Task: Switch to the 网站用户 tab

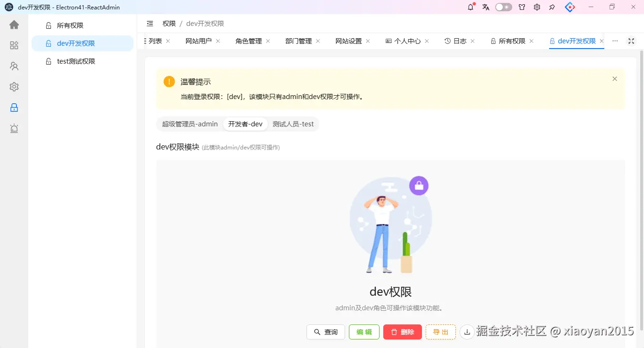Action: click(198, 41)
